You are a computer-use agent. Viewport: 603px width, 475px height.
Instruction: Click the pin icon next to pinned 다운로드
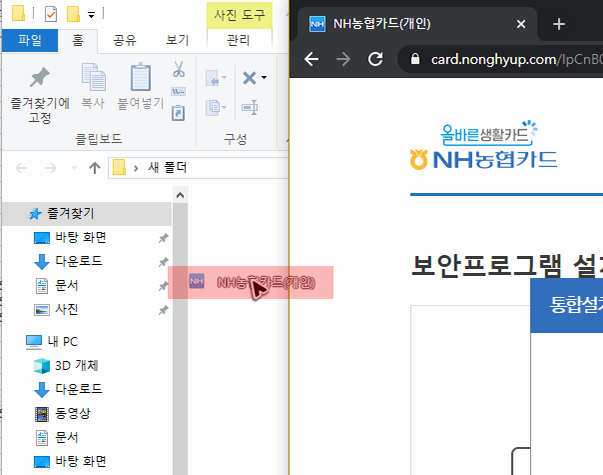click(x=163, y=262)
